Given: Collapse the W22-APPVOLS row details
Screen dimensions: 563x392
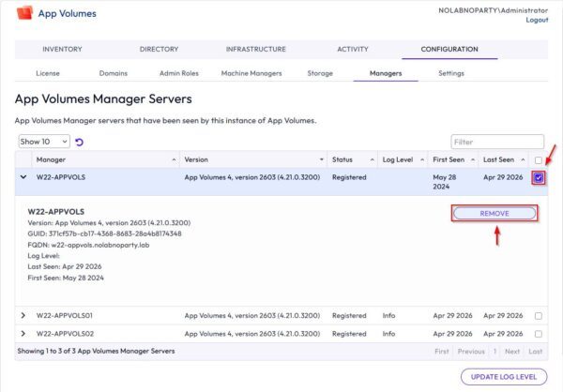Looking at the screenshot, I should (23, 177).
